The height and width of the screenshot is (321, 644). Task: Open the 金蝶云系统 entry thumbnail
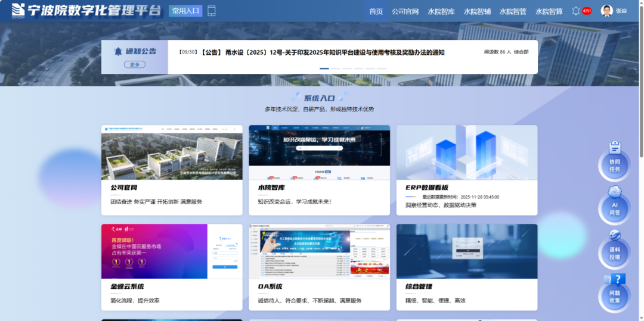pos(172,251)
